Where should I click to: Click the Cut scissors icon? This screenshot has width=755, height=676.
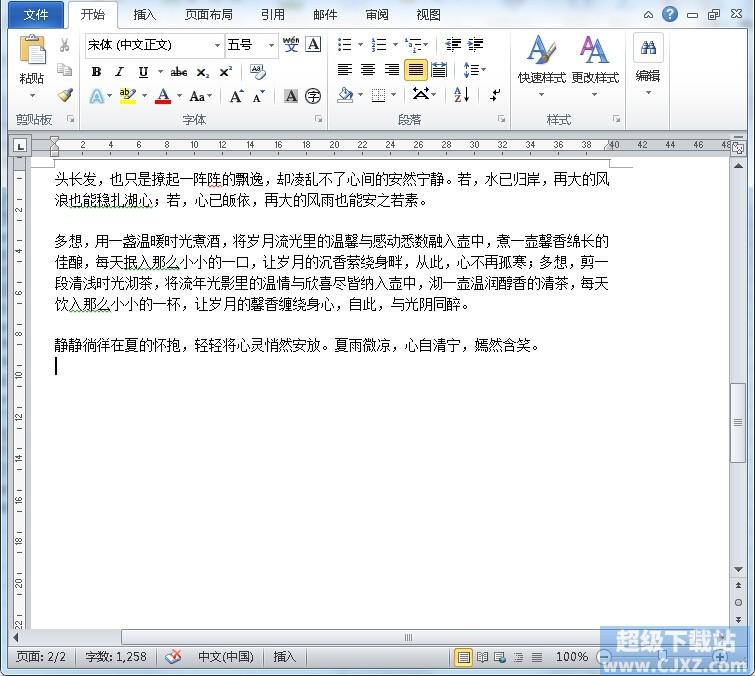[x=65, y=45]
